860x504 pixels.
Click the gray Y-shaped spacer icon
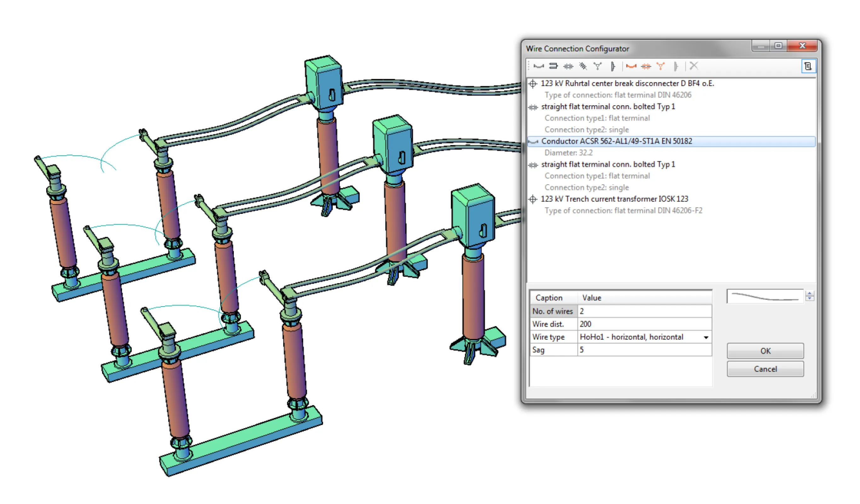(x=597, y=66)
